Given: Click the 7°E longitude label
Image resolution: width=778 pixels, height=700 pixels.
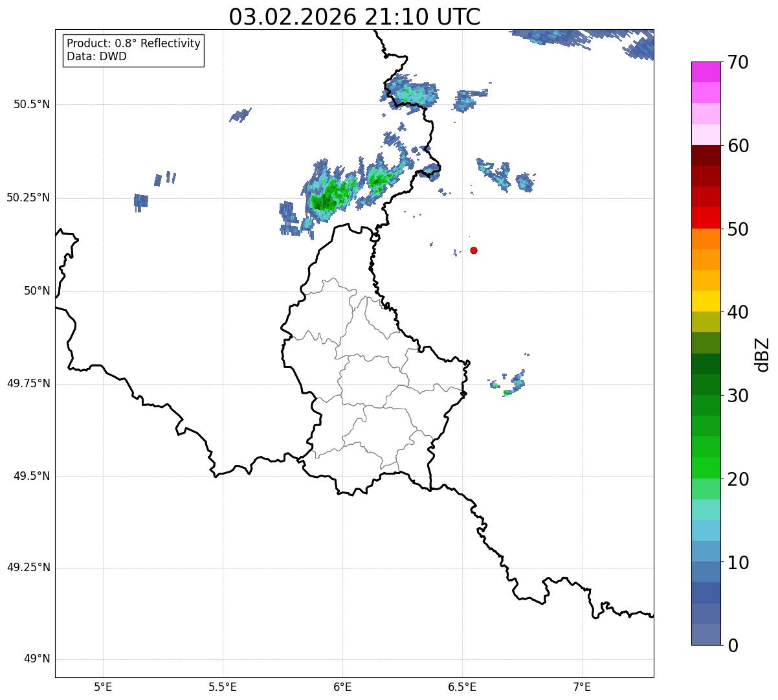Looking at the screenshot, I should 582,686.
